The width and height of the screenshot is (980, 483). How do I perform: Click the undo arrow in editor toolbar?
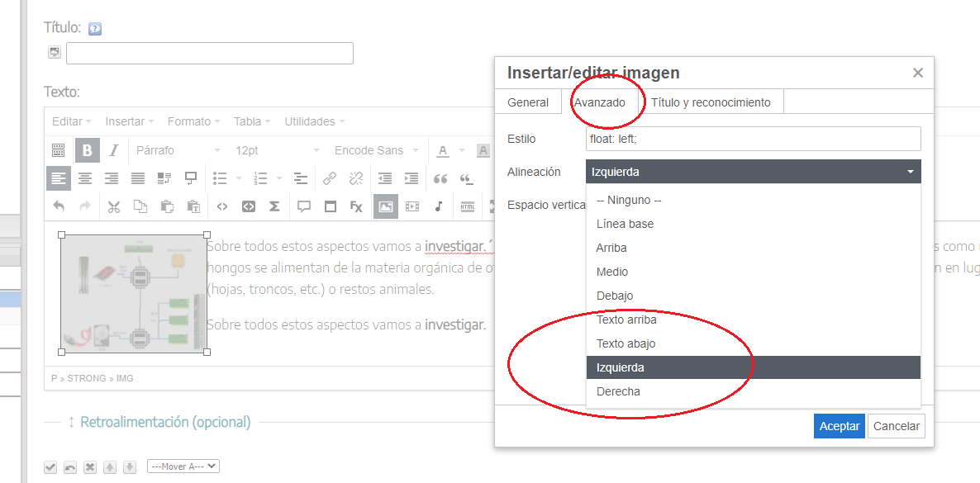coord(58,206)
